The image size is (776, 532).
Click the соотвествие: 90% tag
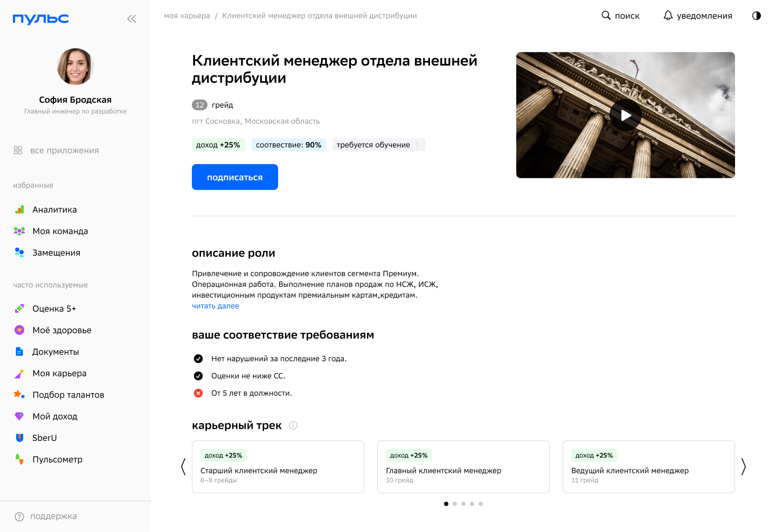click(x=289, y=145)
